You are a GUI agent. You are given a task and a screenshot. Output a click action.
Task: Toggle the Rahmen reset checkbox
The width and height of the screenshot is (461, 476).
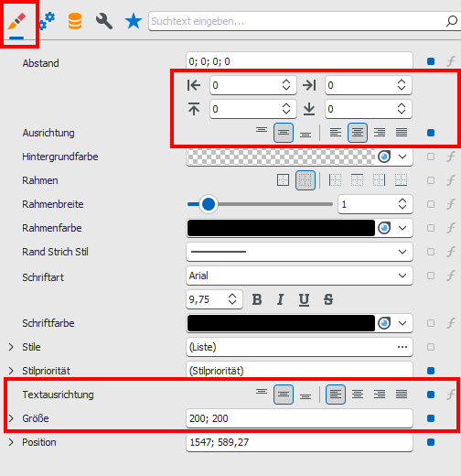(431, 180)
